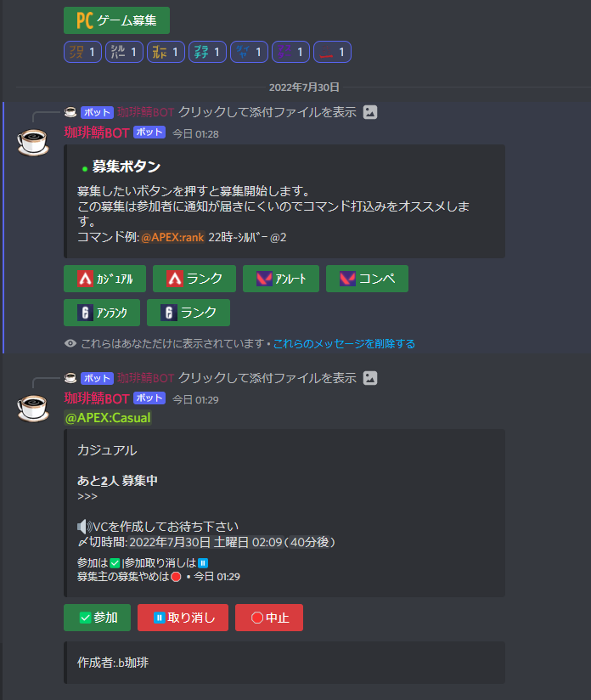Toggle the シルバー (Silver) reaction
Viewport: 591px width, 700px height.
pyautogui.click(x=124, y=52)
